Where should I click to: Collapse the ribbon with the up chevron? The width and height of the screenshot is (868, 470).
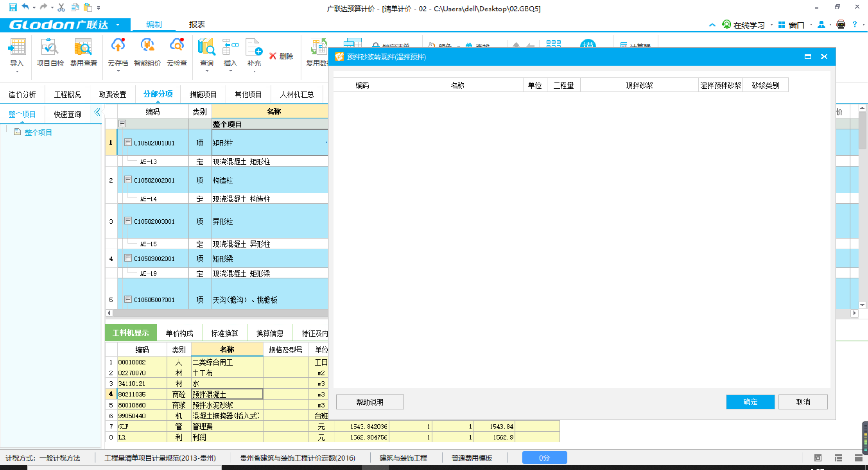tap(712, 25)
